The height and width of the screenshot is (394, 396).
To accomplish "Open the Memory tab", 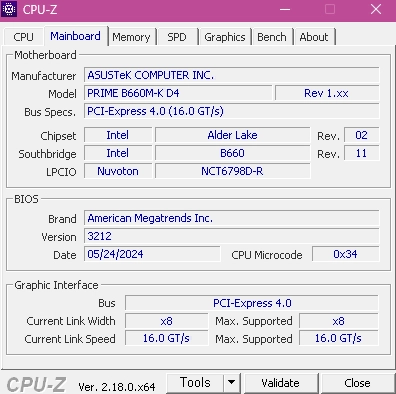I will 131,37.
